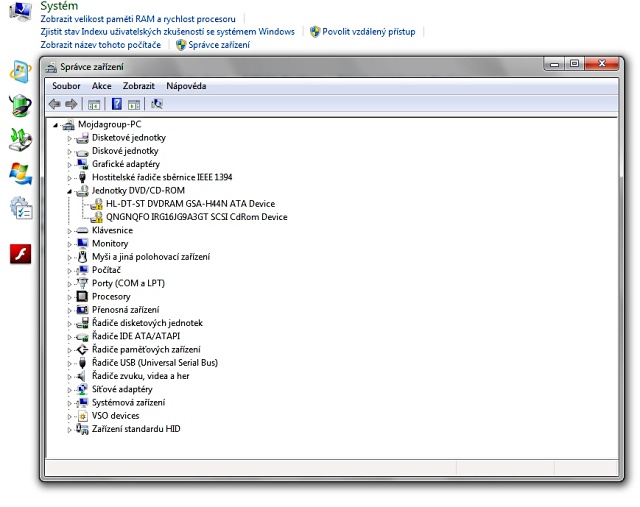Click the Back arrow toolbar icon
Viewport: 640px width, 507px height.
pyautogui.click(x=55, y=104)
